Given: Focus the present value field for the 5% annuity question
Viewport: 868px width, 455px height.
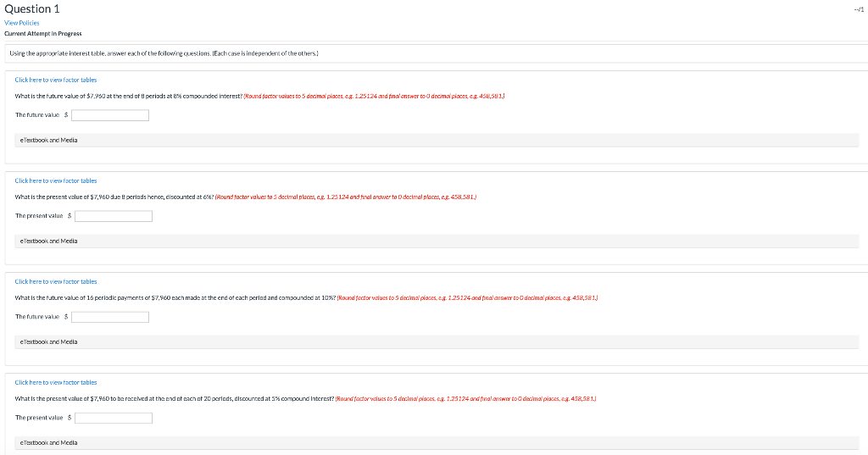Looking at the screenshot, I should point(114,418).
